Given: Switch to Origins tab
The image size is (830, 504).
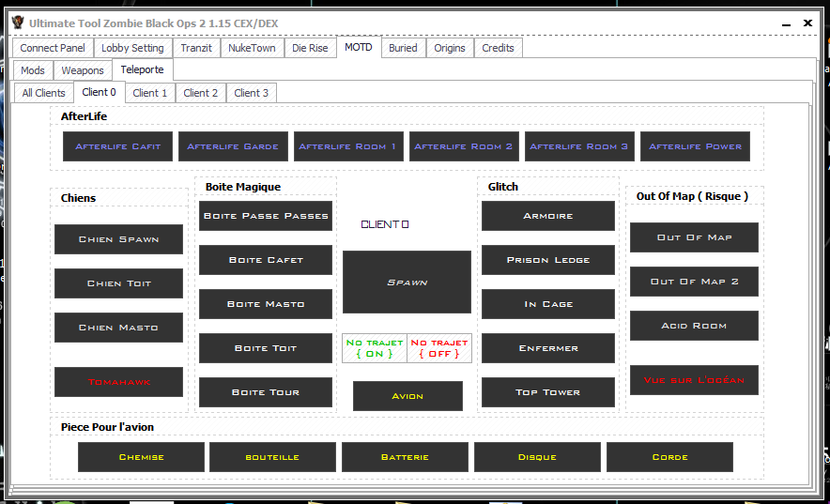Looking at the screenshot, I should click(x=450, y=48).
